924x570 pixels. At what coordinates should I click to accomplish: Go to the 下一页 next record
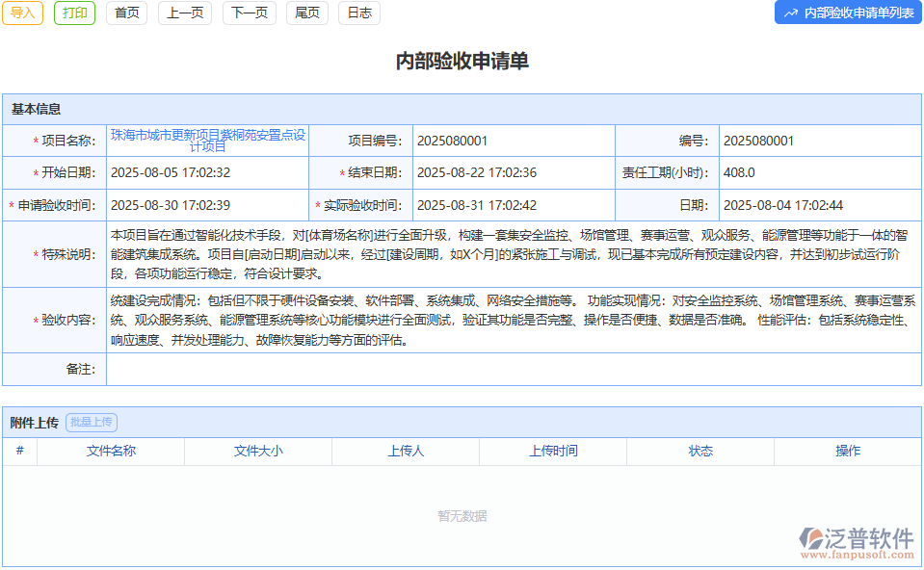pos(249,13)
